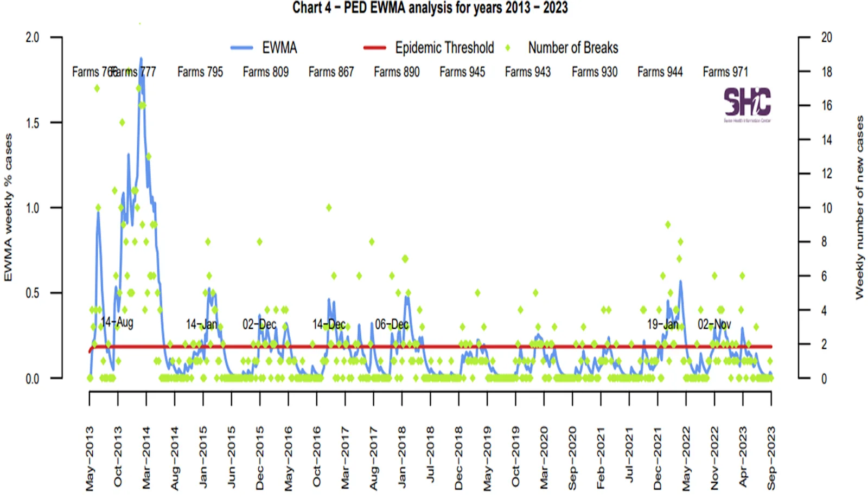Click the 14-Aug date annotation
The height and width of the screenshot is (499, 868).
click(117, 322)
